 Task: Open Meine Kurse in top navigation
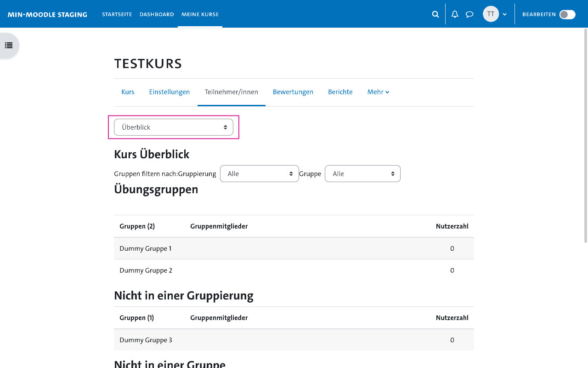tap(200, 14)
